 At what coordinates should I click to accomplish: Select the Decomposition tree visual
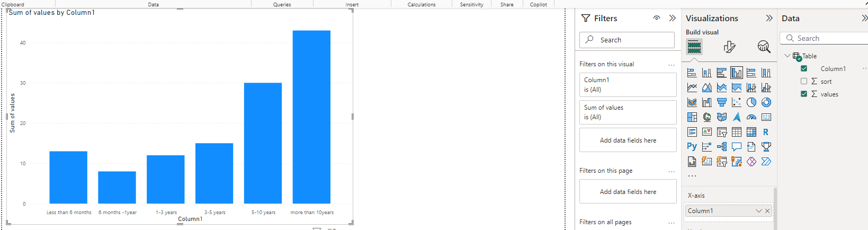pyautogui.click(x=722, y=147)
